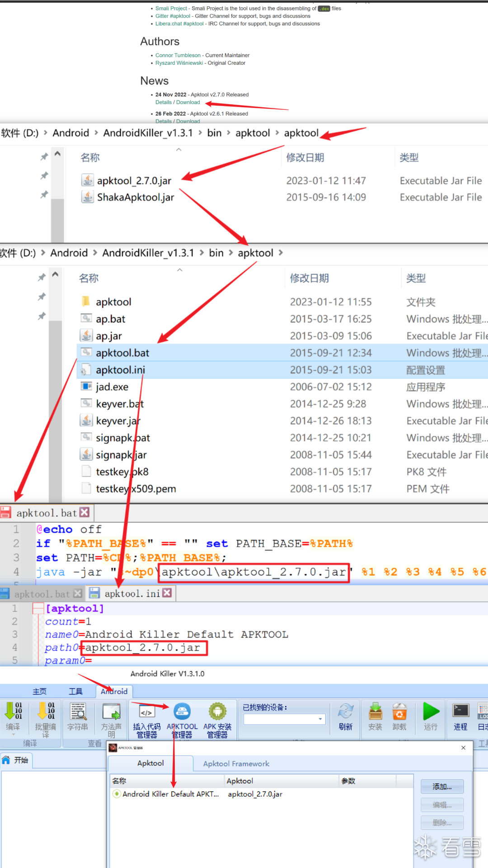The width and height of the screenshot is (488, 868).
Task: Click the 刷新 refresh devices icon
Action: pos(346,712)
